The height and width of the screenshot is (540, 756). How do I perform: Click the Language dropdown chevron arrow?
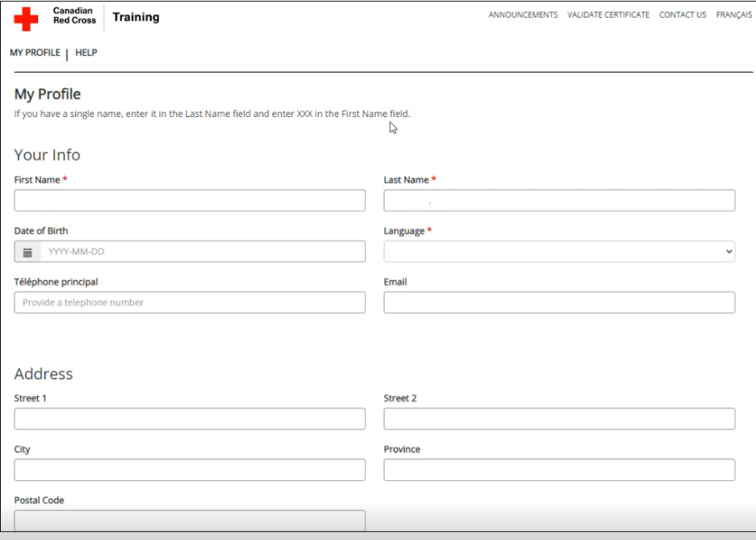coord(729,253)
